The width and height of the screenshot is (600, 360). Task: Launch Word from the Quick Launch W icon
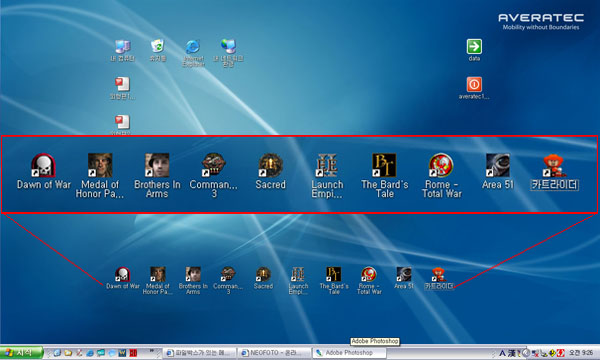click(x=122, y=353)
